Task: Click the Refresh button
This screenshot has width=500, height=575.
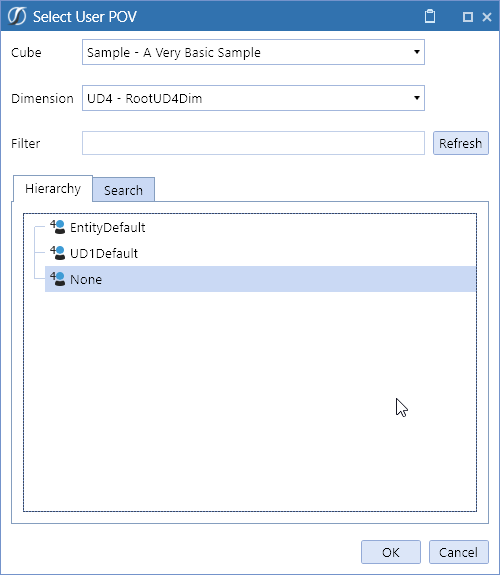Action: click(461, 143)
